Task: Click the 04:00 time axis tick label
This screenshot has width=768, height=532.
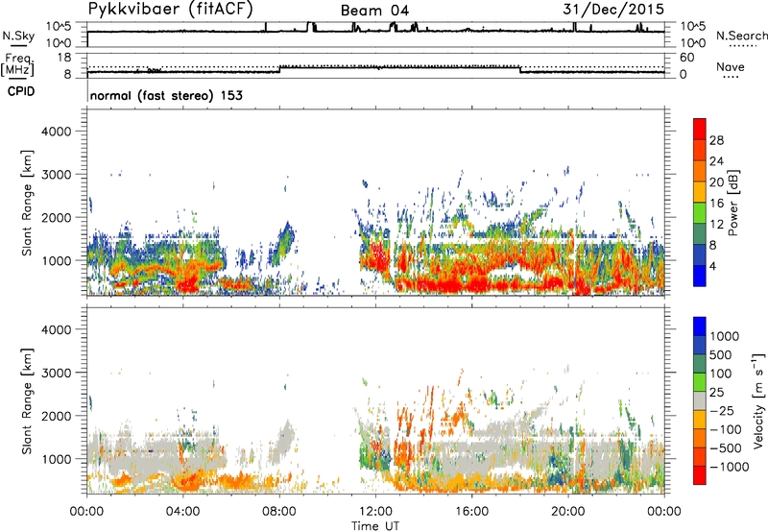Action: pos(182,512)
